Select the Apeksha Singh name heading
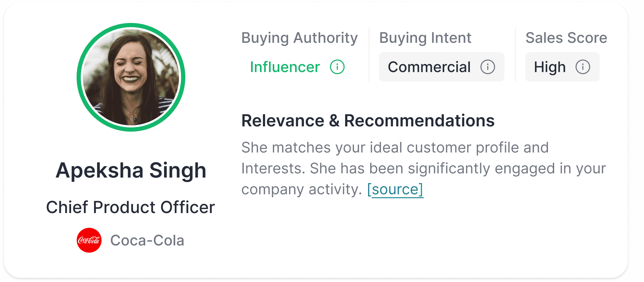This screenshot has height=282, width=644. pos(131,170)
